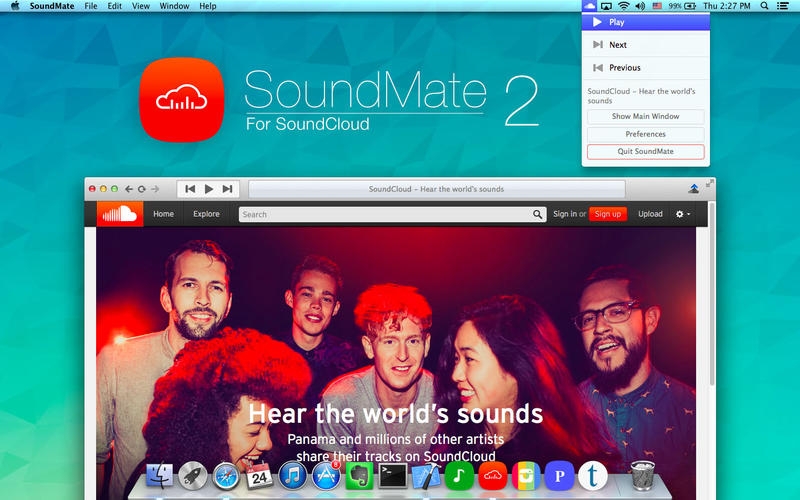Click the Preferences button in dropdown
The height and width of the screenshot is (500, 800).
coord(645,134)
